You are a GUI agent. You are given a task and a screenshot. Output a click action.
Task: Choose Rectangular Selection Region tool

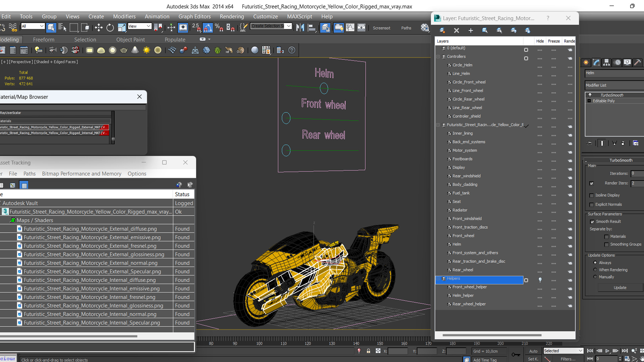(74, 27)
